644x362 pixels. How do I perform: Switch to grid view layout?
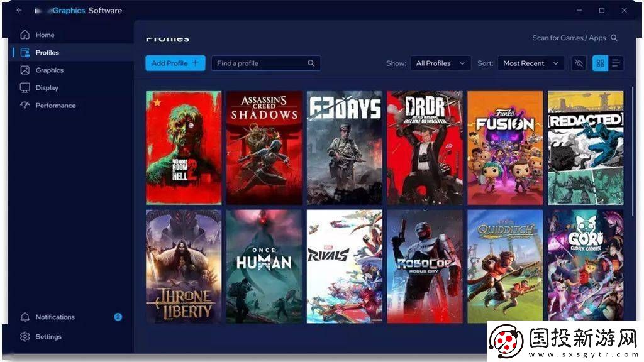click(x=600, y=63)
